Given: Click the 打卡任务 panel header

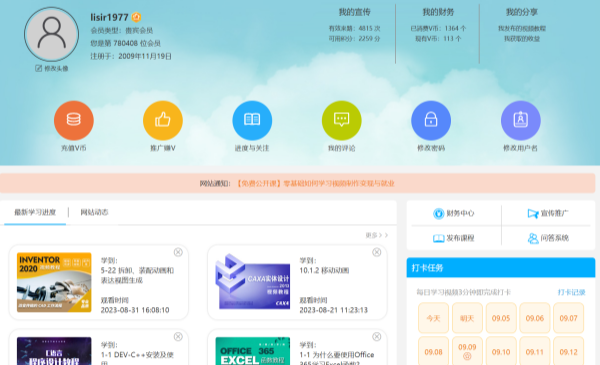Looking at the screenshot, I should (501, 267).
